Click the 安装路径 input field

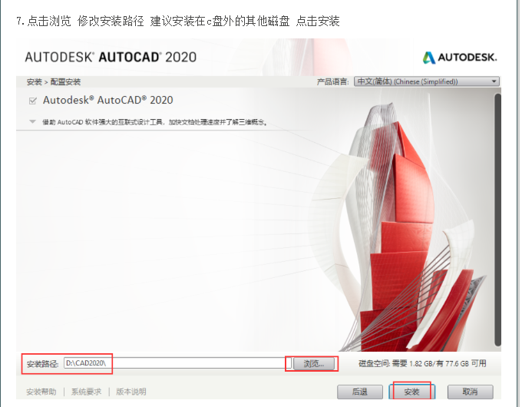point(177,363)
